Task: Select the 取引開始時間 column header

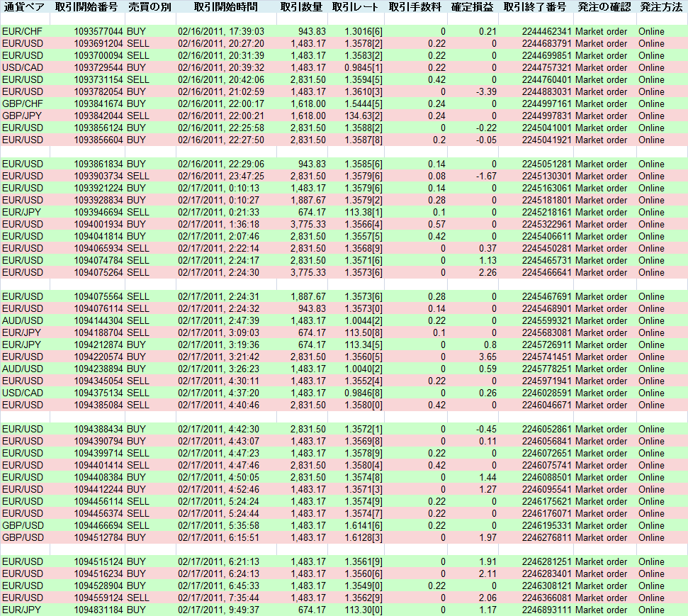Action: [x=222, y=7]
